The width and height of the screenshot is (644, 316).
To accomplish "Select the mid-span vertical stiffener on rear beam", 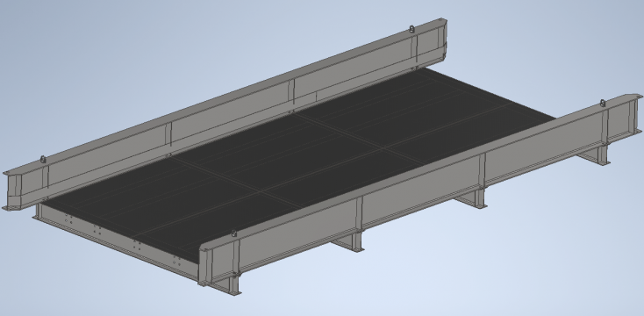I will coord(290,91).
